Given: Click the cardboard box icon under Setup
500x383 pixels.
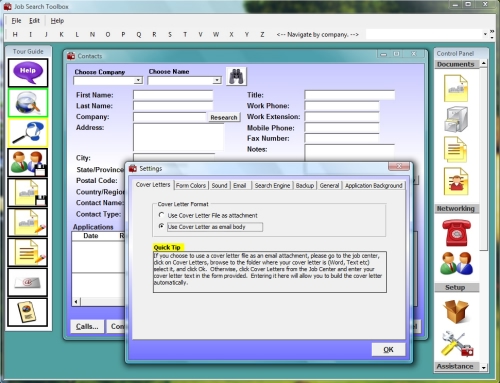Looking at the screenshot, I should (x=456, y=311).
